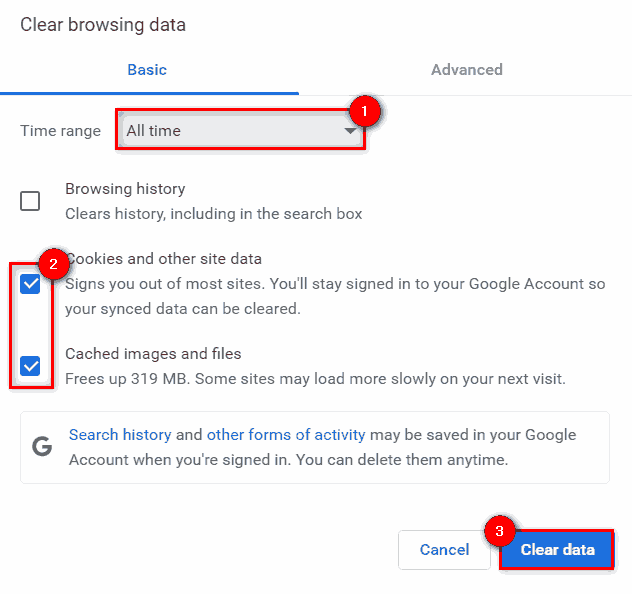632x594 pixels.
Task: Switch to the Advanced tab
Action: tap(466, 70)
